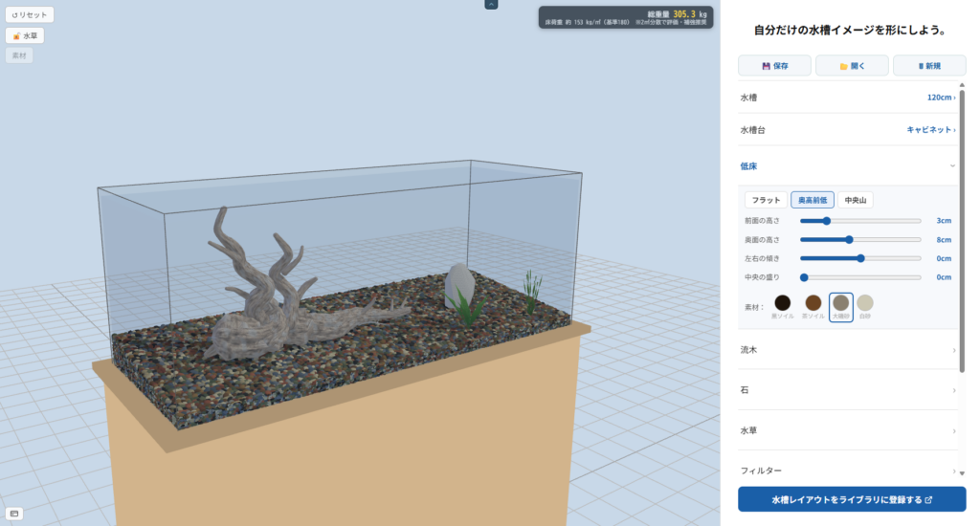Click 水槽レイアウトをライブラリに登録する button
The width and height of the screenshot is (980, 526).
[852, 500]
